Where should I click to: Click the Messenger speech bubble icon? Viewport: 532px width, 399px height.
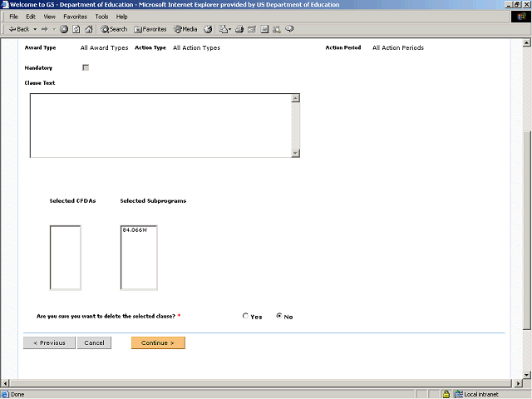(x=289, y=29)
